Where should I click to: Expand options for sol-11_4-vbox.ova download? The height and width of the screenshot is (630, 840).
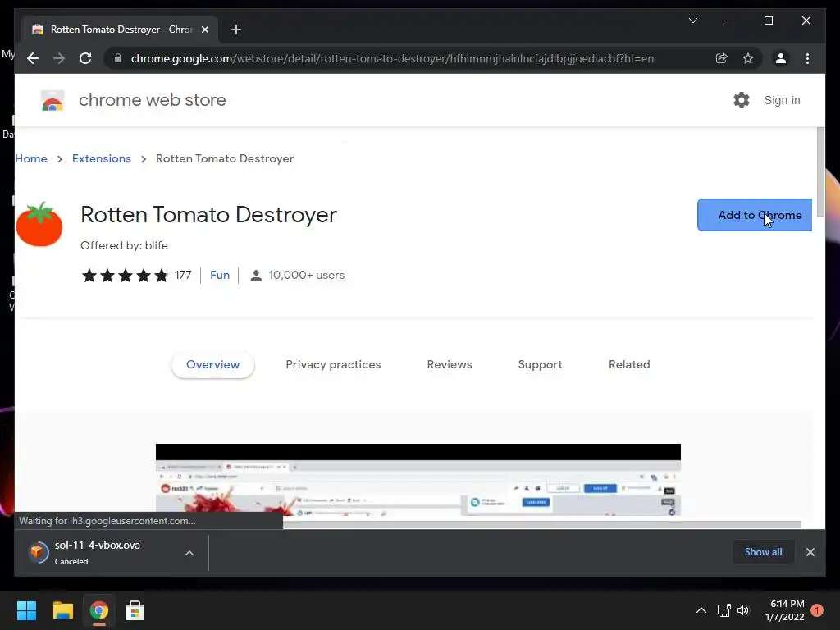[189, 553]
